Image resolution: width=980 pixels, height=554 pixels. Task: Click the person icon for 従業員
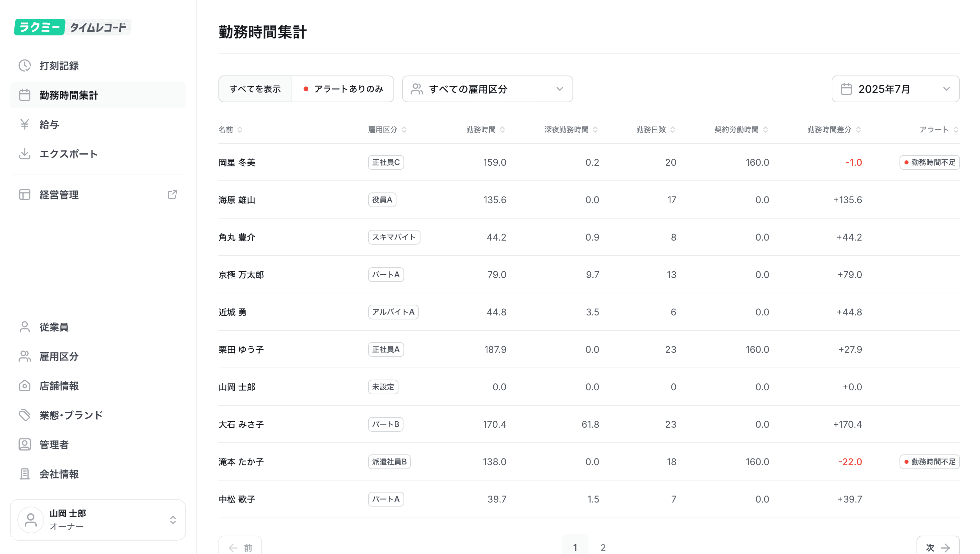[25, 327]
